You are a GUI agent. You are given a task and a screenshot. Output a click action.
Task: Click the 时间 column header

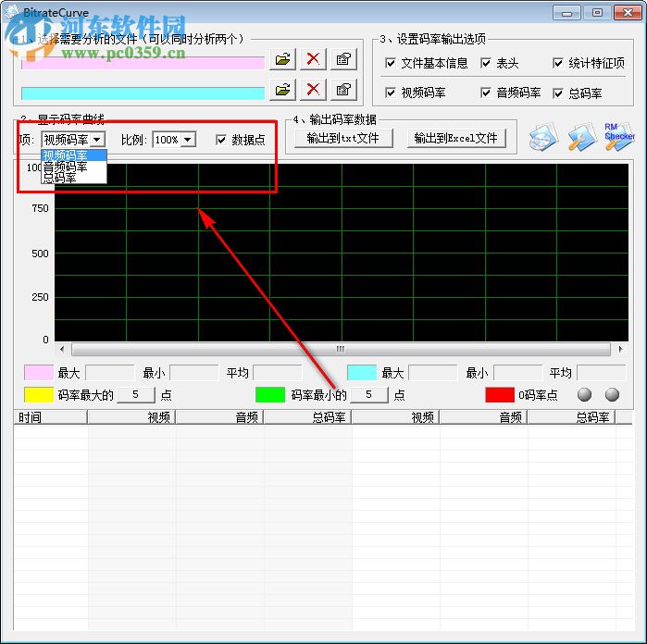51,417
